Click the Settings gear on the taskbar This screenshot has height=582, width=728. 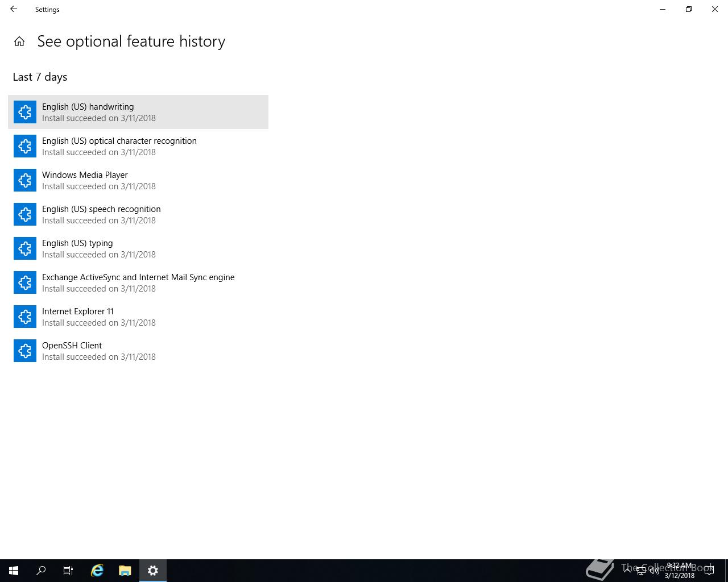(153, 571)
